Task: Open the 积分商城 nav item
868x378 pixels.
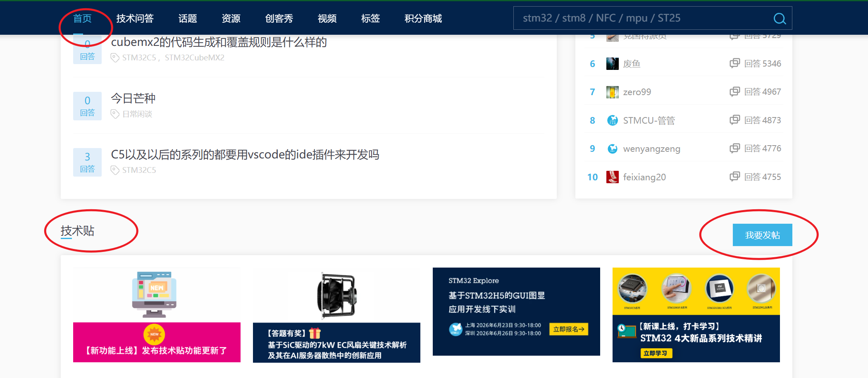Action: point(423,19)
